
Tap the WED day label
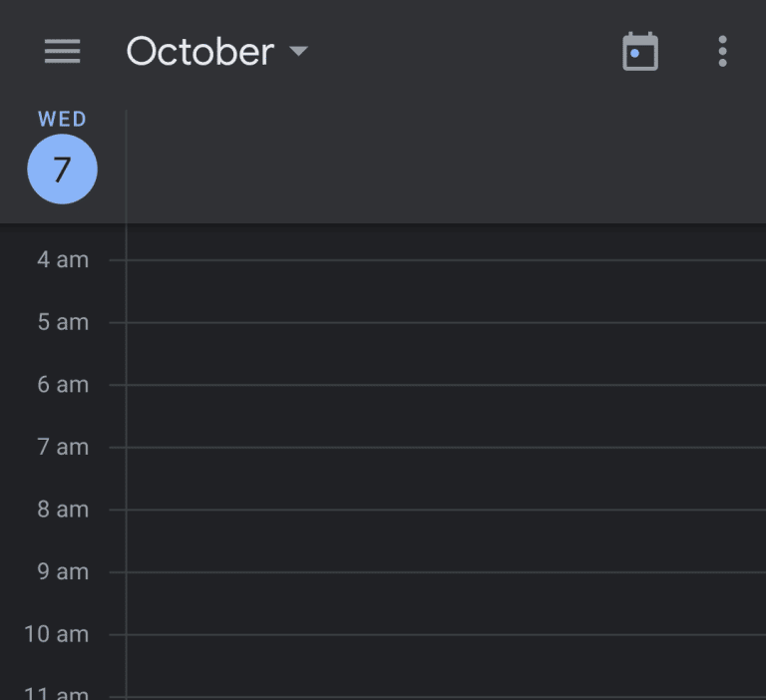coord(62,120)
